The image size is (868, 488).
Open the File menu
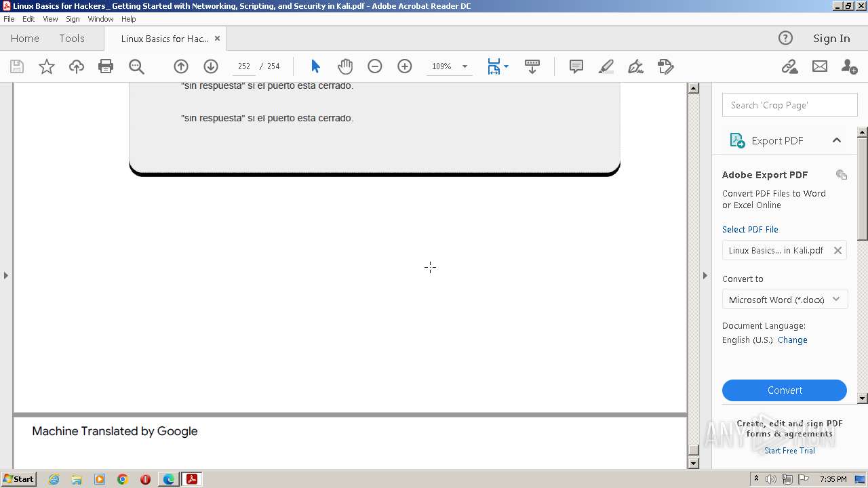coord(9,19)
